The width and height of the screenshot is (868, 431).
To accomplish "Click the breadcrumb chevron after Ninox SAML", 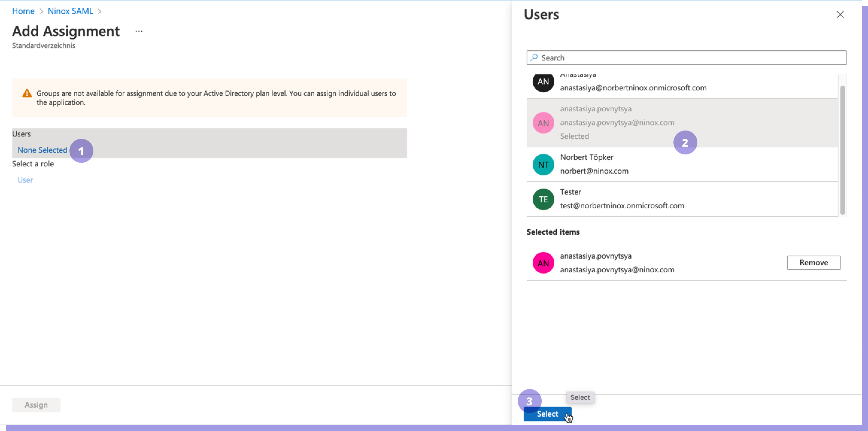I will [x=99, y=11].
